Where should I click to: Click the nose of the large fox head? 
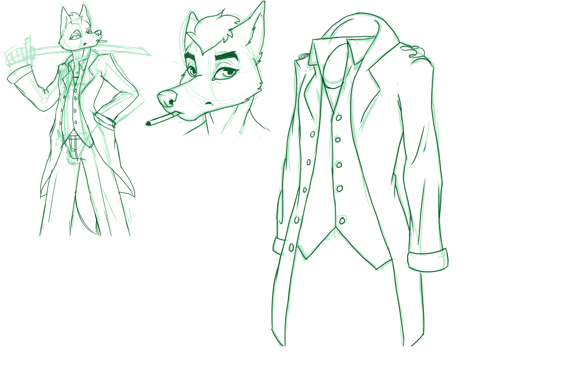click(x=167, y=99)
